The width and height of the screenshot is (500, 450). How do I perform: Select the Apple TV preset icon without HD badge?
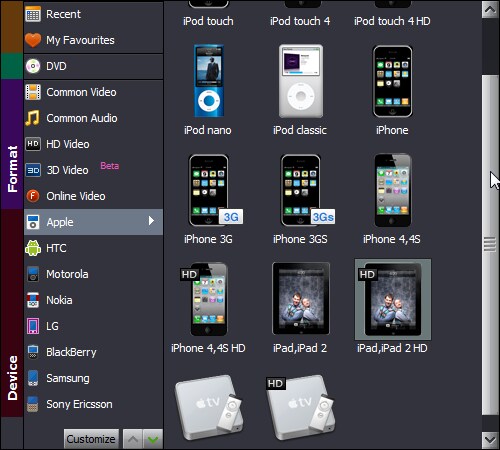[209, 407]
